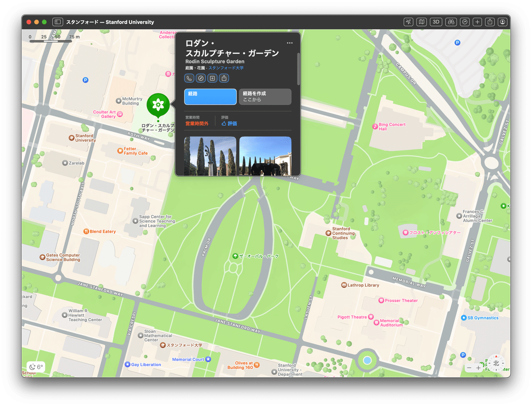The width and height of the screenshot is (532, 406).
Task: Open the cypress trees photo thumbnail
Action: [210, 156]
